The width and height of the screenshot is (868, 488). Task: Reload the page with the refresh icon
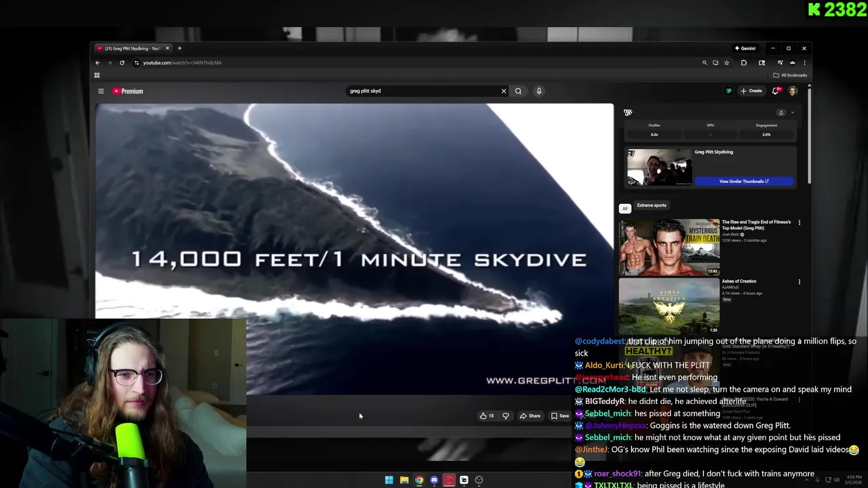[x=122, y=62]
